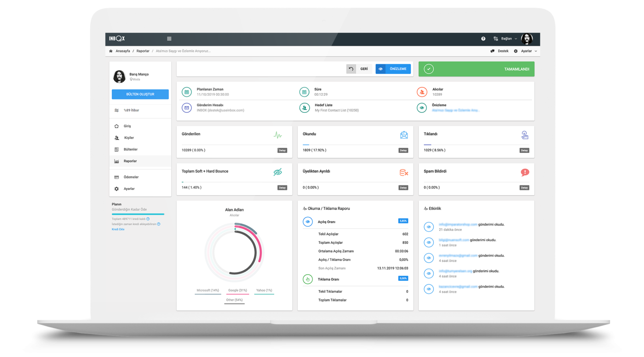Expand the Bağlan dropdown menu
The height and width of the screenshot is (357, 644).
tap(506, 39)
